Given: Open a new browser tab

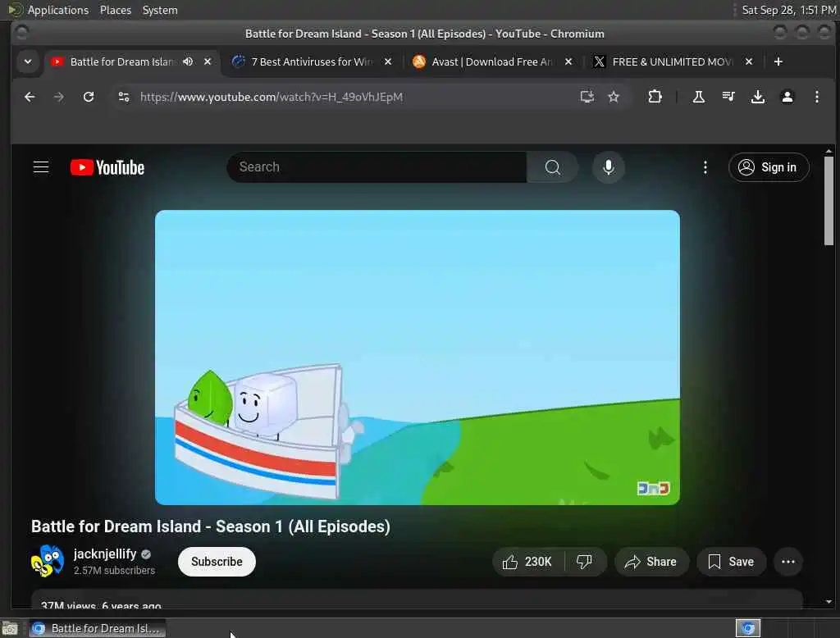Looking at the screenshot, I should coord(778,62).
